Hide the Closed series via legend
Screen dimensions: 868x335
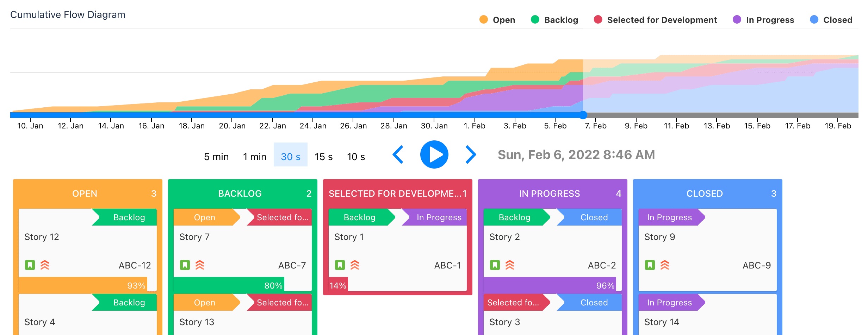click(831, 20)
